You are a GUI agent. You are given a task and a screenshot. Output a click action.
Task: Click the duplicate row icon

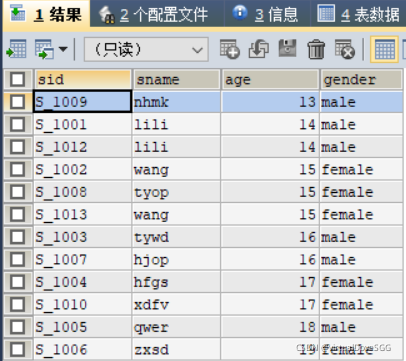tap(259, 49)
